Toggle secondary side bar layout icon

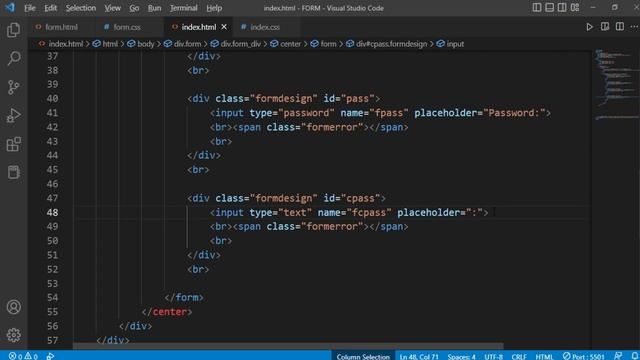click(x=562, y=7)
